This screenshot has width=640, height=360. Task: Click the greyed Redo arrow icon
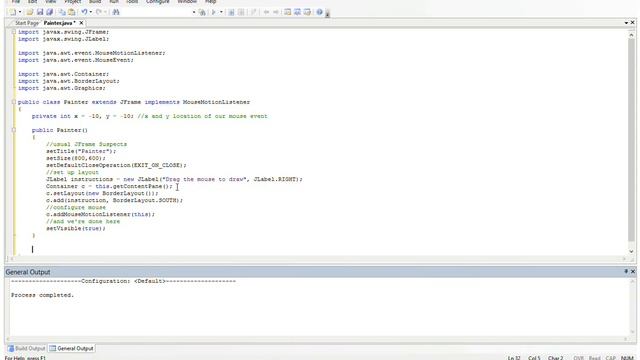(98, 12)
